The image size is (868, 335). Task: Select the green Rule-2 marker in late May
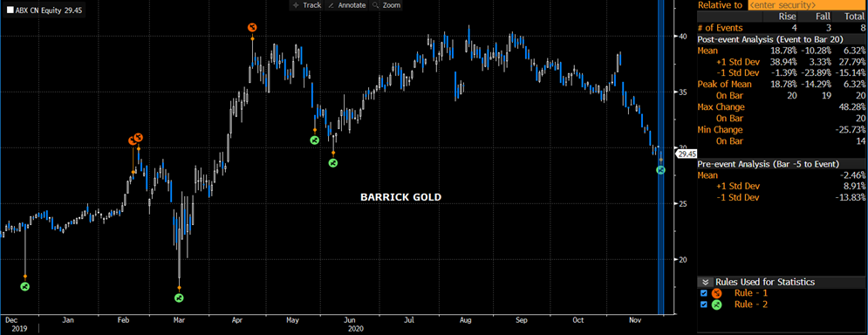314,140
